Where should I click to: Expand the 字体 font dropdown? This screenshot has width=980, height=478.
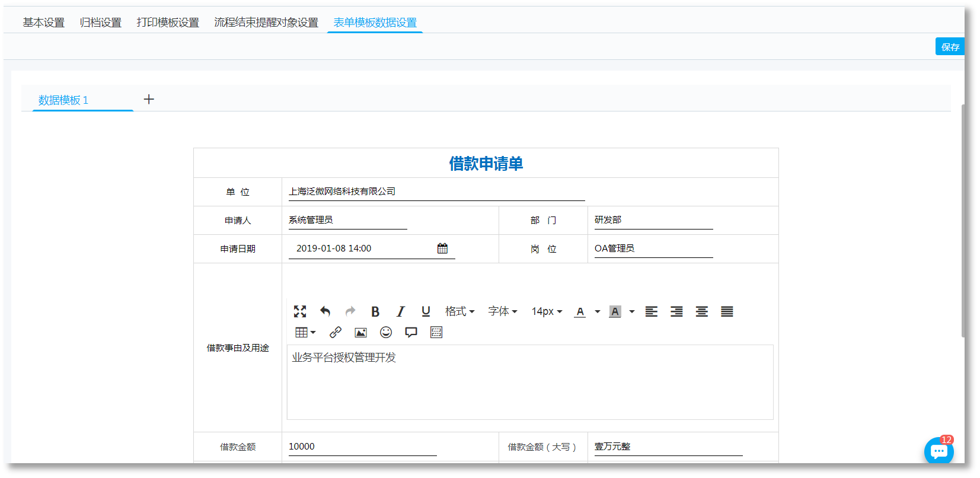point(502,311)
